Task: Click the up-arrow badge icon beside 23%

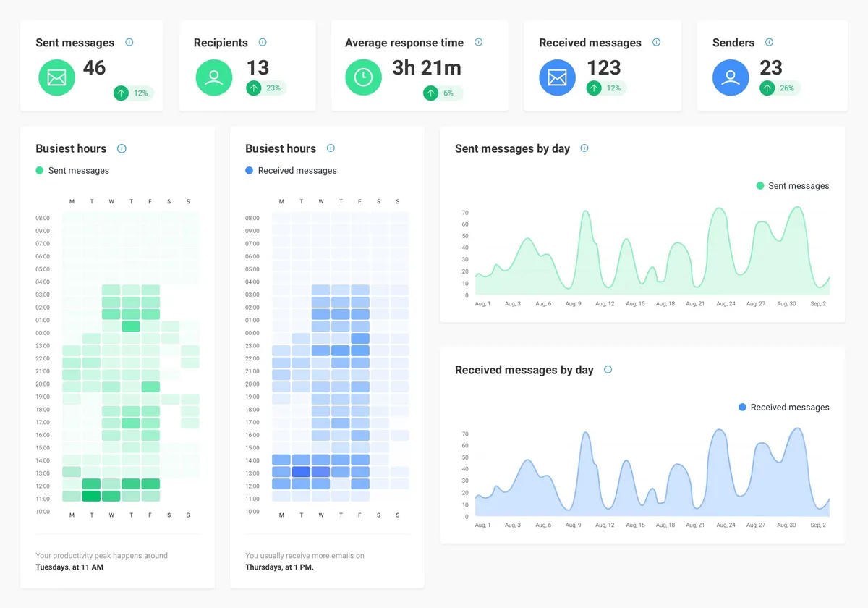Action: (x=253, y=88)
